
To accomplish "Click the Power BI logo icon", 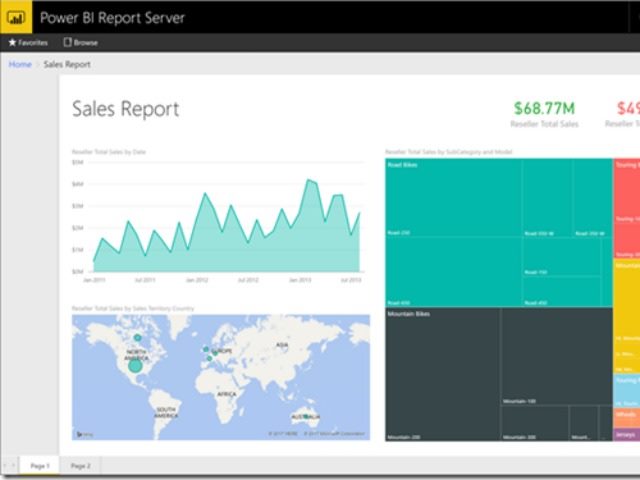I will 16,18.
